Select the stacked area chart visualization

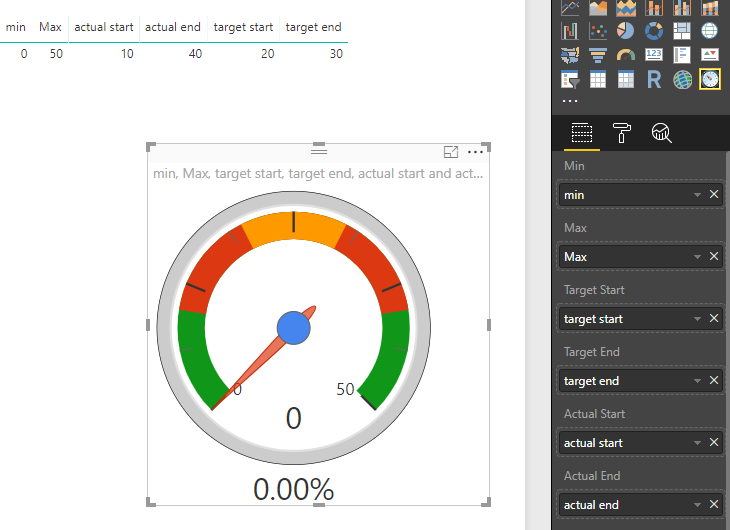click(x=626, y=7)
